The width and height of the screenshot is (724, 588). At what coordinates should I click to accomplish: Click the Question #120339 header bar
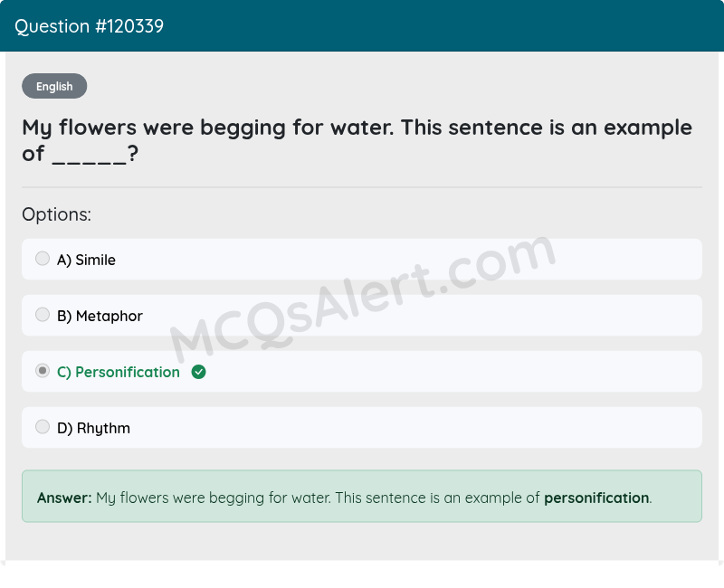point(362,26)
